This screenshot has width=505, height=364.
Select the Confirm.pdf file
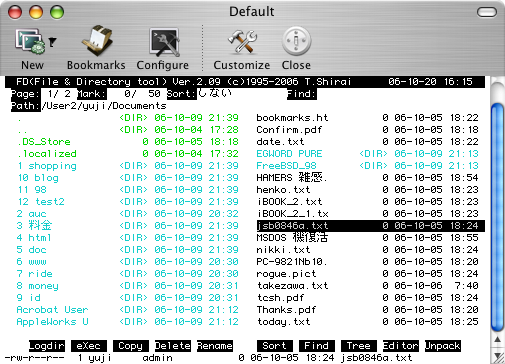pos(368,130)
